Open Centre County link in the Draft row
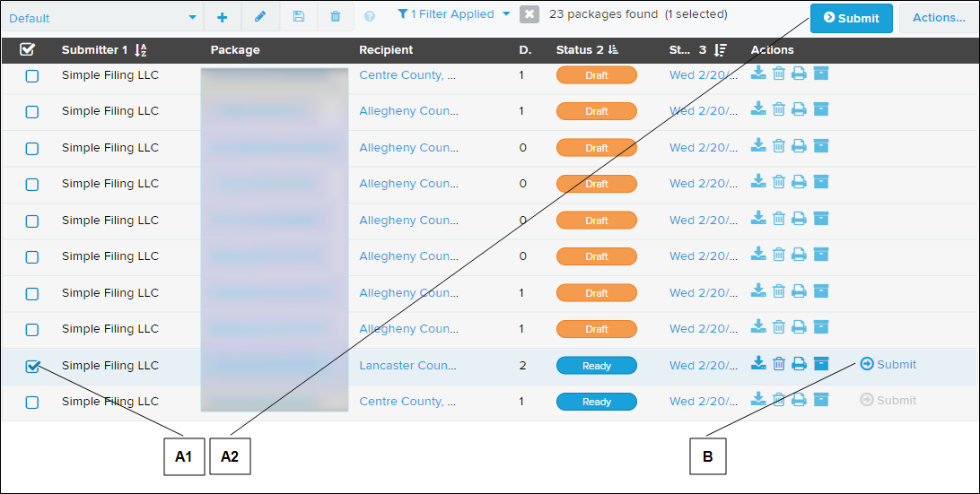 [x=407, y=75]
